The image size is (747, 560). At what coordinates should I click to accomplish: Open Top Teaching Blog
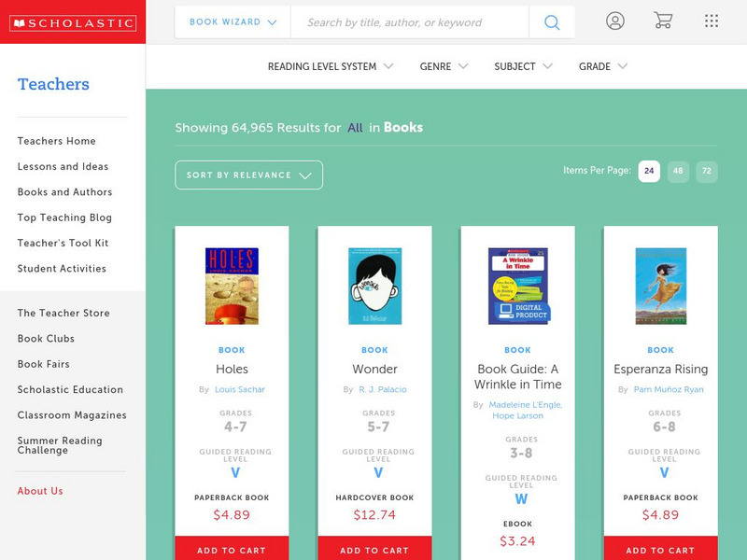[64, 217]
